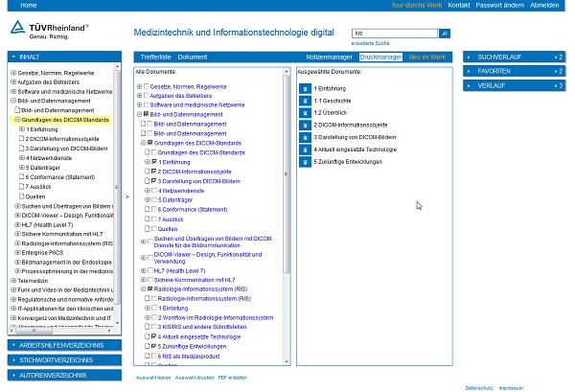Select 'Grundlagen des DICOM-Standards' in Inhalt tree
The width and height of the screenshot is (575, 392).
(65, 120)
